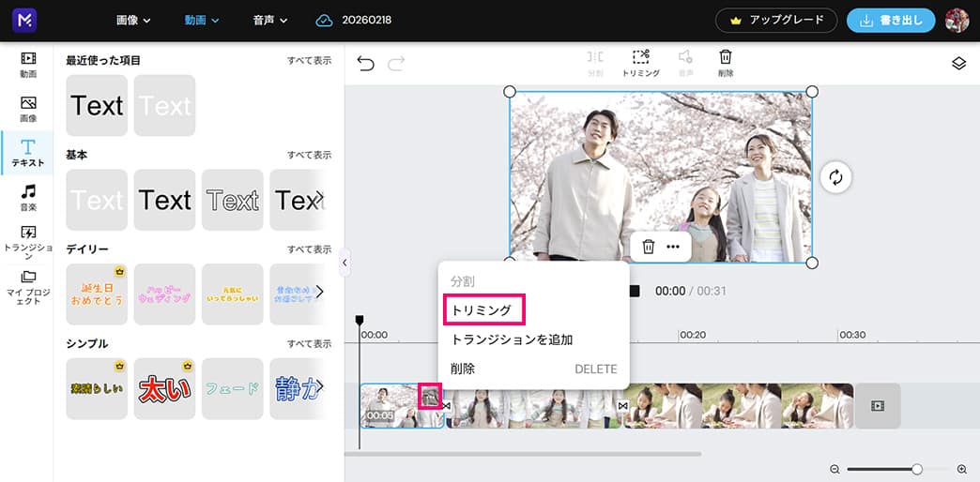Click the rotate icon beside preview
Viewport: 980px width, 482px height.
pos(835,178)
